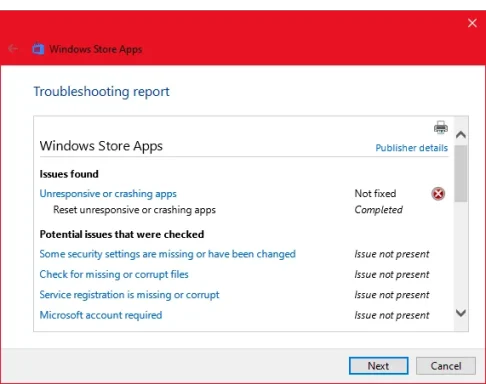Click the Cancel button

(x=446, y=366)
